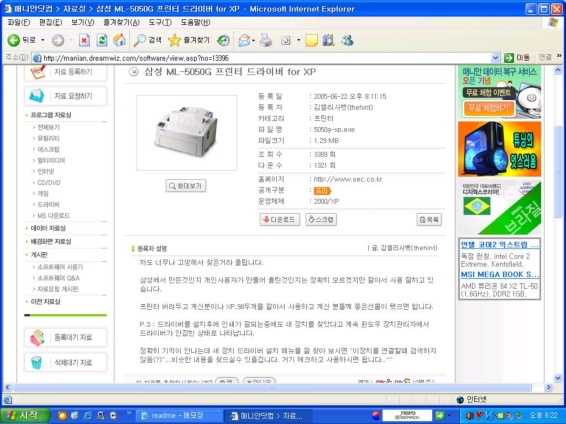Expand the 데이터 자료실 section

point(48,228)
